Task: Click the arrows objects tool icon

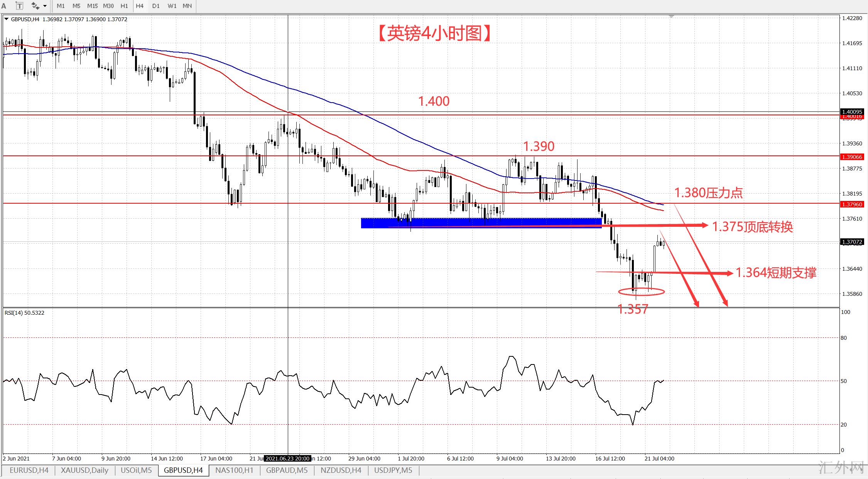Action: [35, 6]
